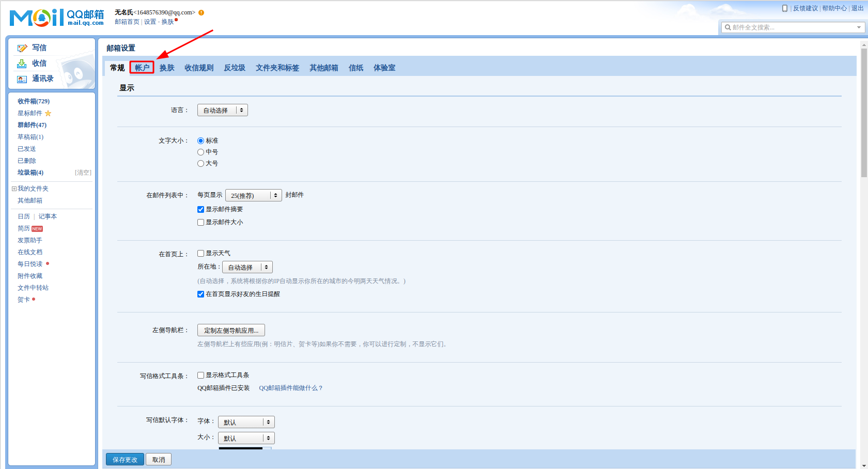This screenshot has width=868, height=469.
Task: Uncheck 显示邮件摘要
Action: tap(200, 209)
